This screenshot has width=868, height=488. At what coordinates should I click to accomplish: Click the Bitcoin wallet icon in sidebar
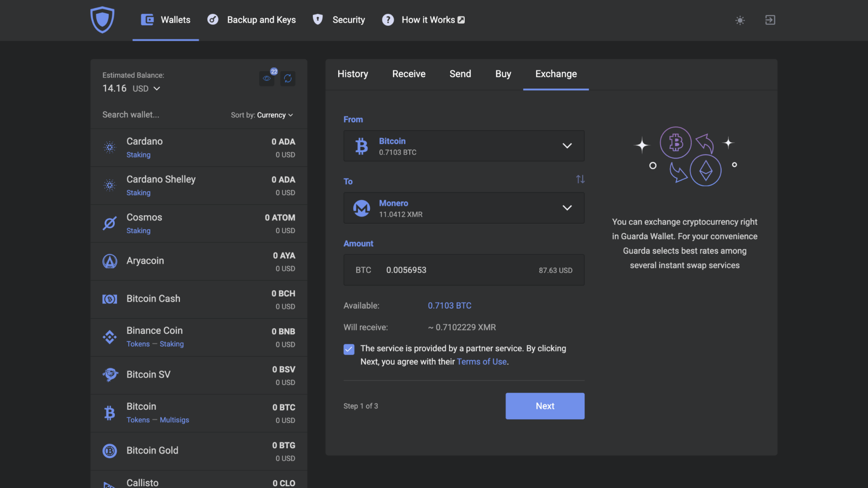pyautogui.click(x=109, y=413)
